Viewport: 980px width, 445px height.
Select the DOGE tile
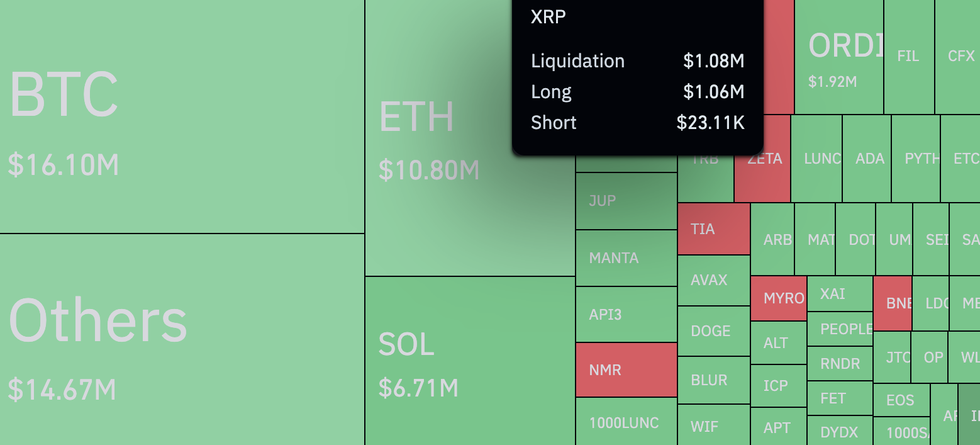[713, 331]
